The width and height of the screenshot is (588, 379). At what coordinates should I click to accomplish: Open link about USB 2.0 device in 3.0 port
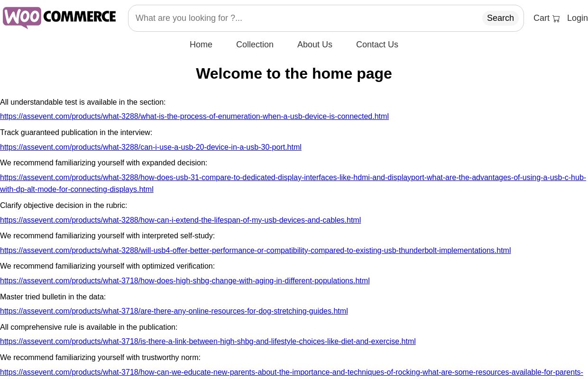pos(151,147)
